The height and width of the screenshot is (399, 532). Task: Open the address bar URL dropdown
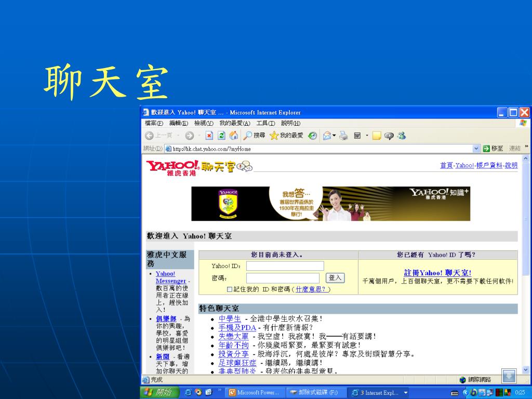(x=476, y=149)
